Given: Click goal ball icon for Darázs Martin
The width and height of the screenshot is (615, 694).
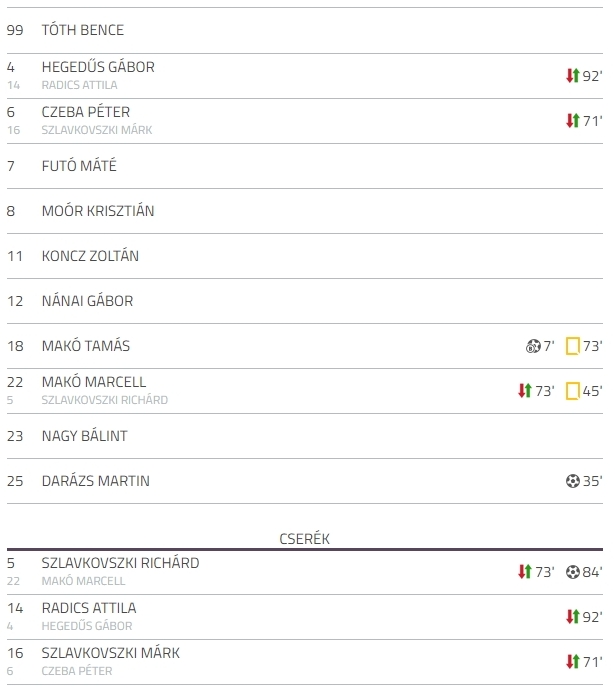Looking at the screenshot, I should pyautogui.click(x=573, y=481).
